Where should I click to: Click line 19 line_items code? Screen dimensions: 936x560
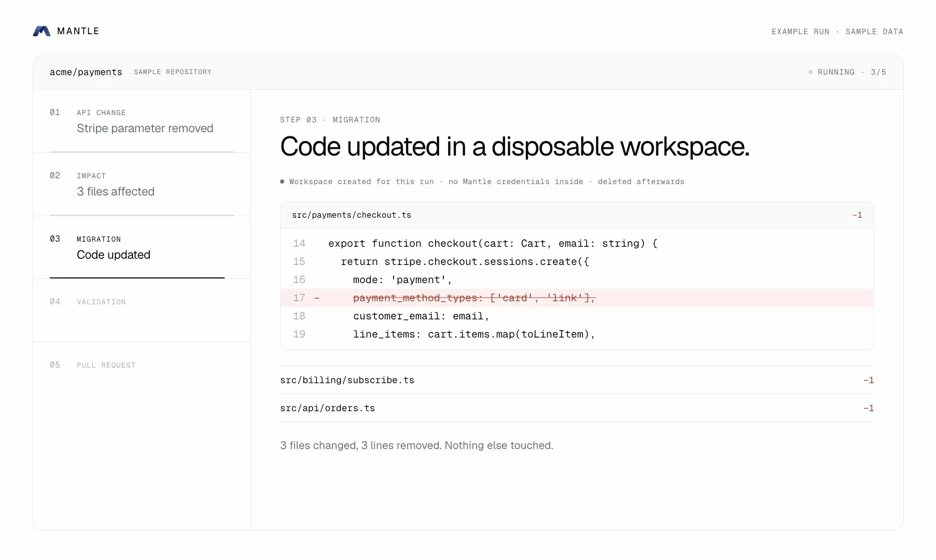tap(577, 334)
